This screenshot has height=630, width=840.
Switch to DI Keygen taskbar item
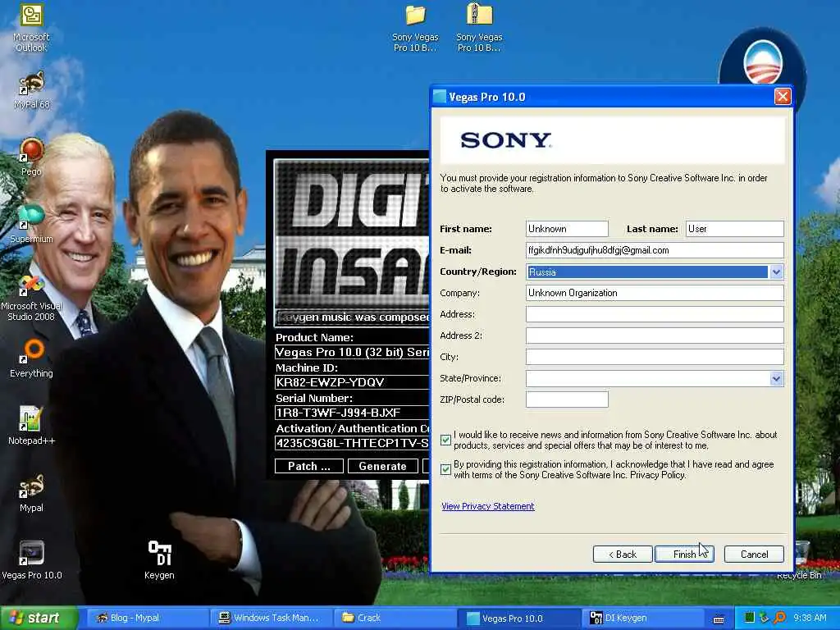click(643, 618)
